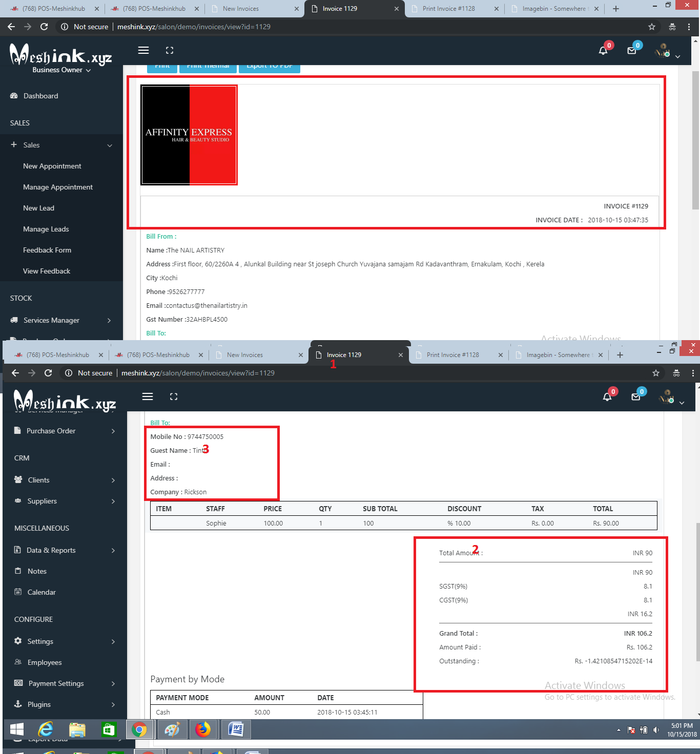Open mail envelope icon in lower window
The height and width of the screenshot is (754, 700).
point(636,396)
